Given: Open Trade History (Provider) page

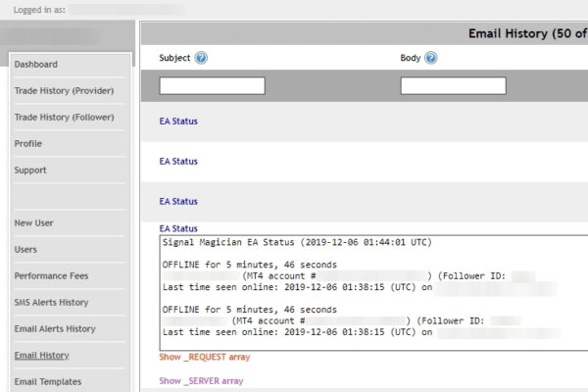Looking at the screenshot, I should (x=64, y=91).
